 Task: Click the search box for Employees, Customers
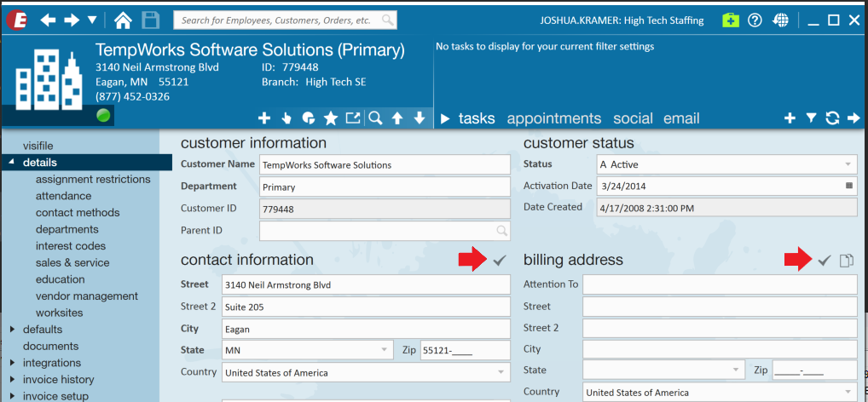[x=285, y=20]
